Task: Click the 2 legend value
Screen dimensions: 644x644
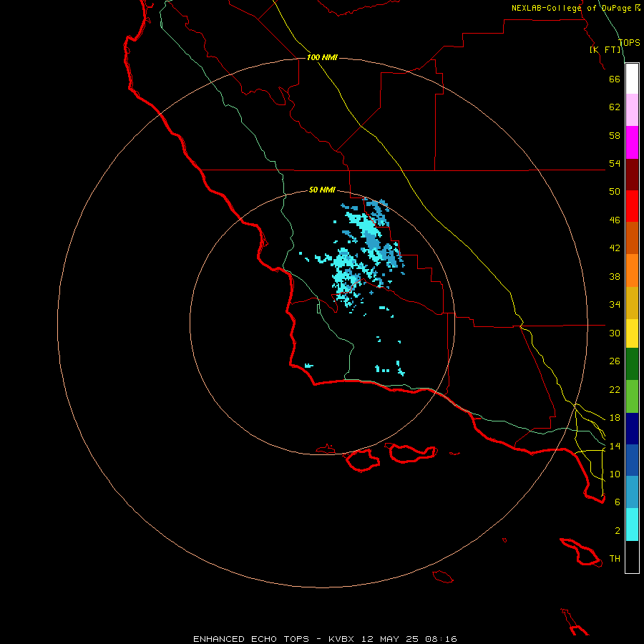Action: (x=618, y=531)
